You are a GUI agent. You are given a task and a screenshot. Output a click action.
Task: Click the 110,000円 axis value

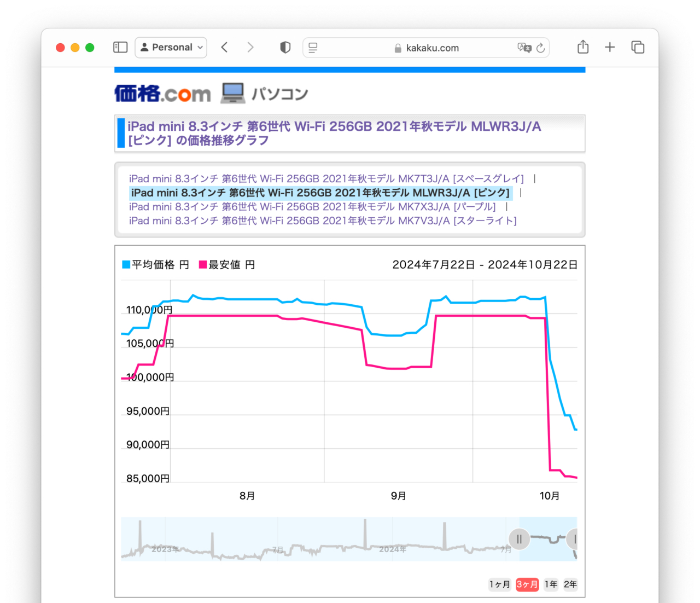pyautogui.click(x=149, y=310)
